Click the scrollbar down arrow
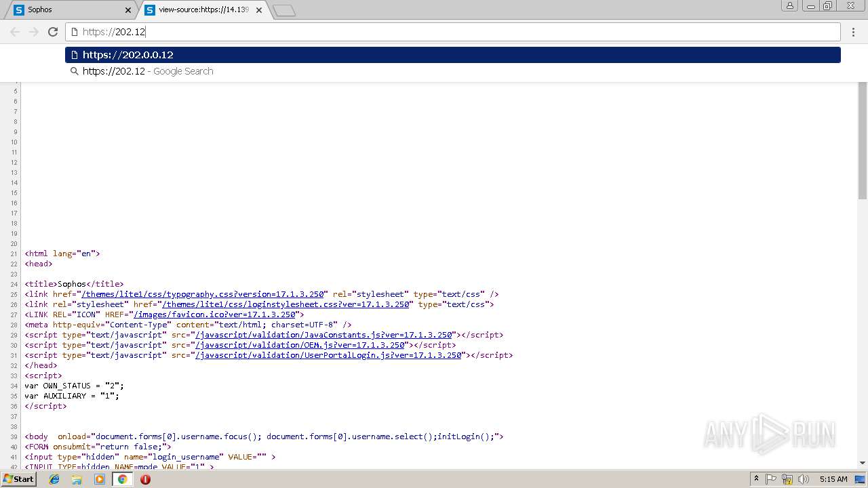 [863, 463]
